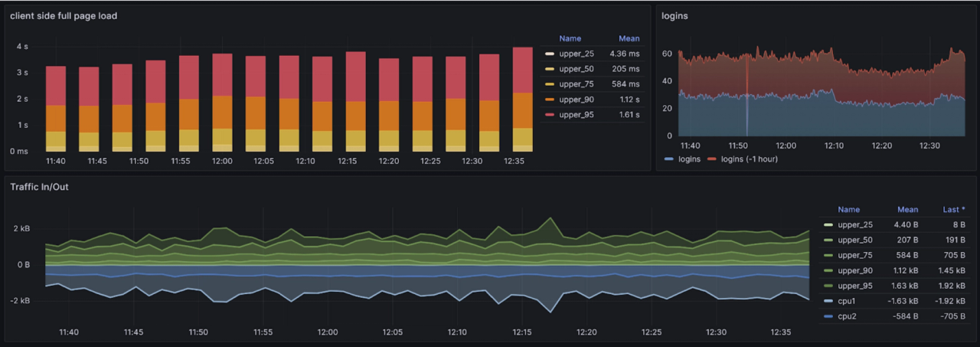Viewport: 980px width, 347px height.
Task: Toggle upper_90 series in page load legend
Action: pyautogui.click(x=576, y=100)
